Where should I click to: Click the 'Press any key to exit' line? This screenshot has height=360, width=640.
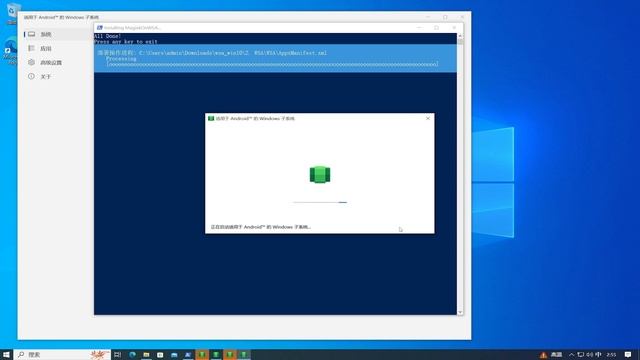[126, 42]
